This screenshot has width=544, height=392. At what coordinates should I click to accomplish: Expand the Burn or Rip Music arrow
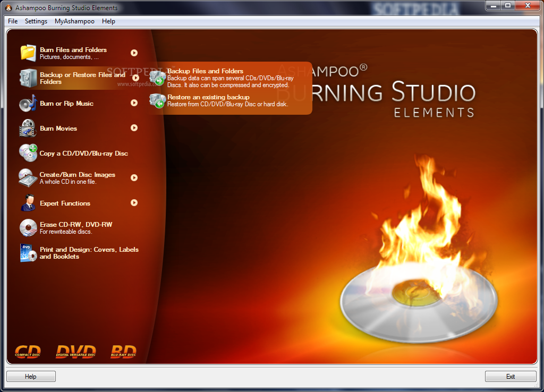point(134,103)
